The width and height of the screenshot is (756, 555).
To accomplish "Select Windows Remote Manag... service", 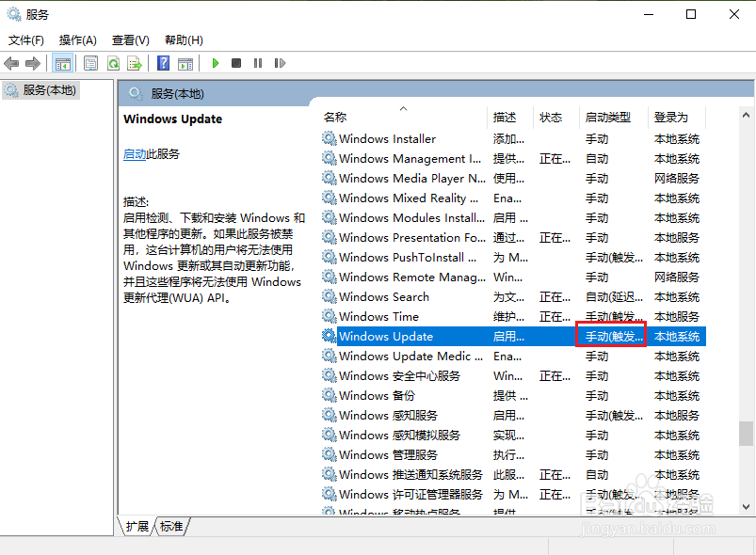I will tap(513, 277).
